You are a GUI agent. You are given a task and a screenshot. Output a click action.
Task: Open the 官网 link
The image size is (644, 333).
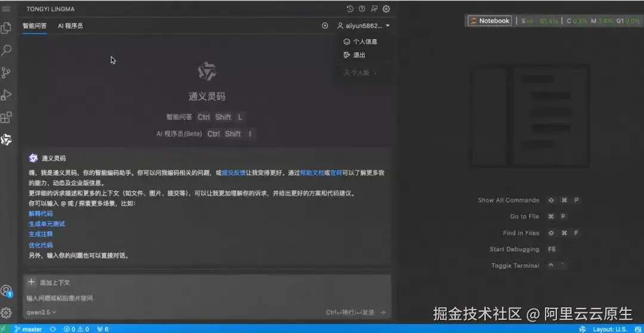pos(336,173)
